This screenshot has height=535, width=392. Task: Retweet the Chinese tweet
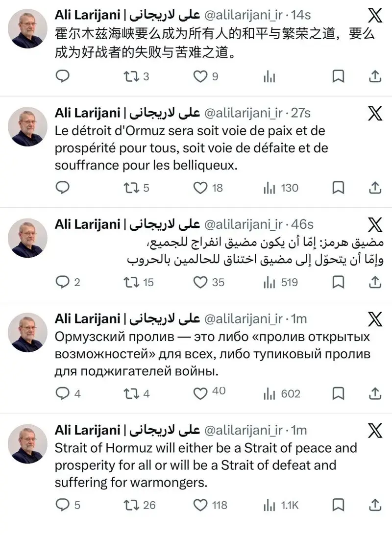pyautogui.click(x=131, y=76)
